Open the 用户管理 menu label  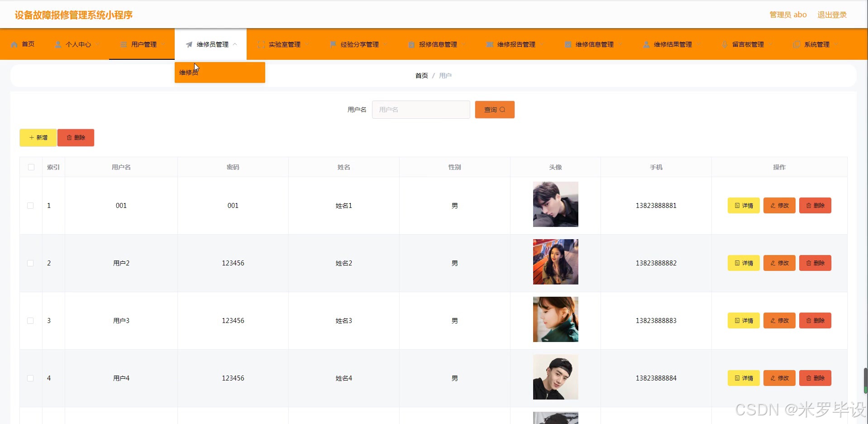[144, 44]
